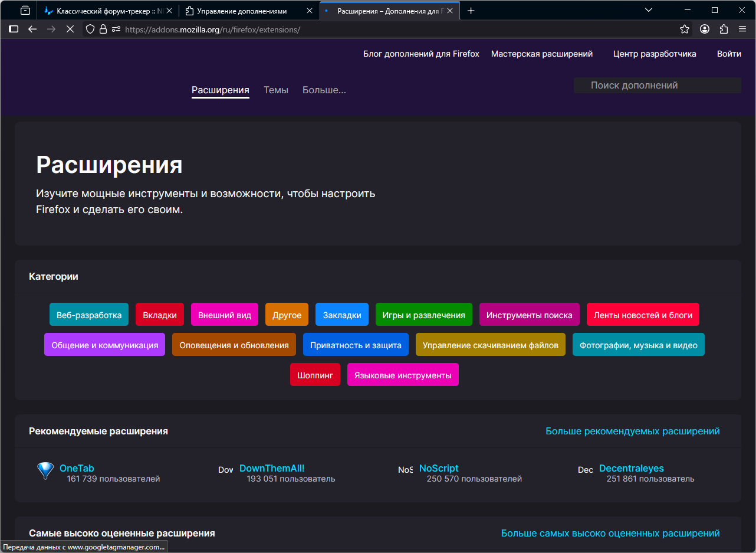Open Оповещения и обновления category
This screenshot has height=553, width=756.
[x=234, y=345]
